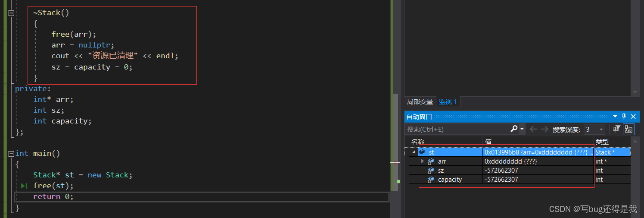The width and height of the screenshot is (644, 218).
Task: Open the search options dropdown beside the magnifier
Action: (522, 129)
